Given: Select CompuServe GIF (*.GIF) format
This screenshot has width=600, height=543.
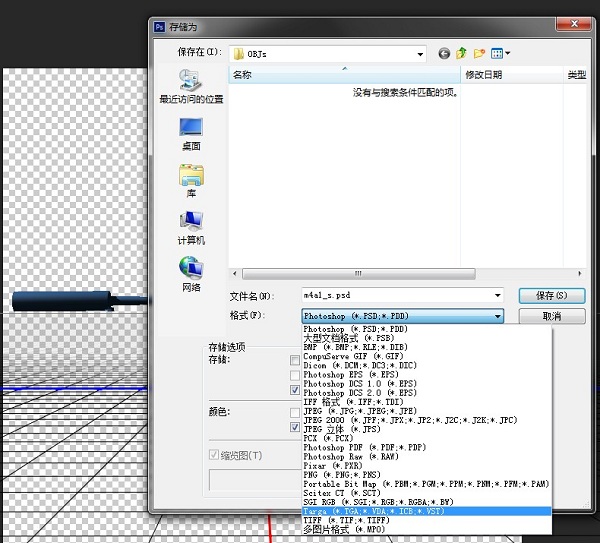Looking at the screenshot, I should click(427, 357).
